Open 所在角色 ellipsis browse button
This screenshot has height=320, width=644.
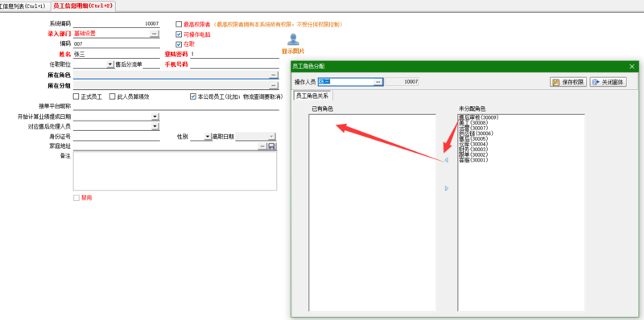[274, 75]
